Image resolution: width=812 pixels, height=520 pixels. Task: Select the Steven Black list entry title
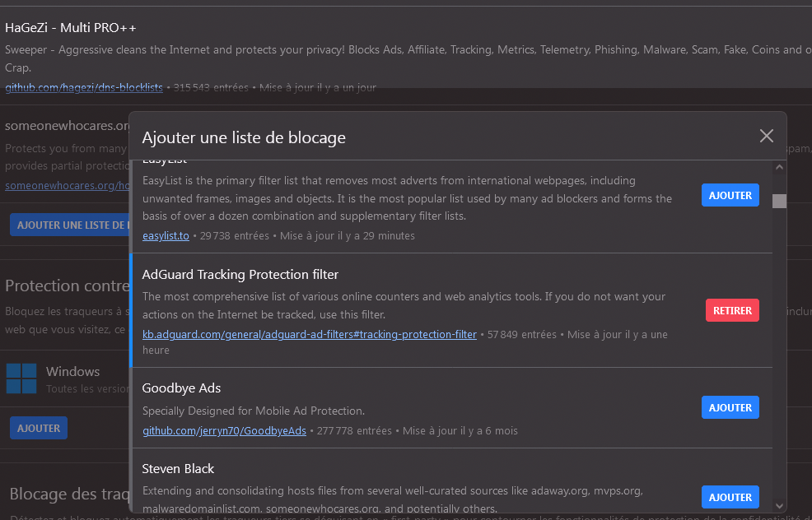click(178, 469)
